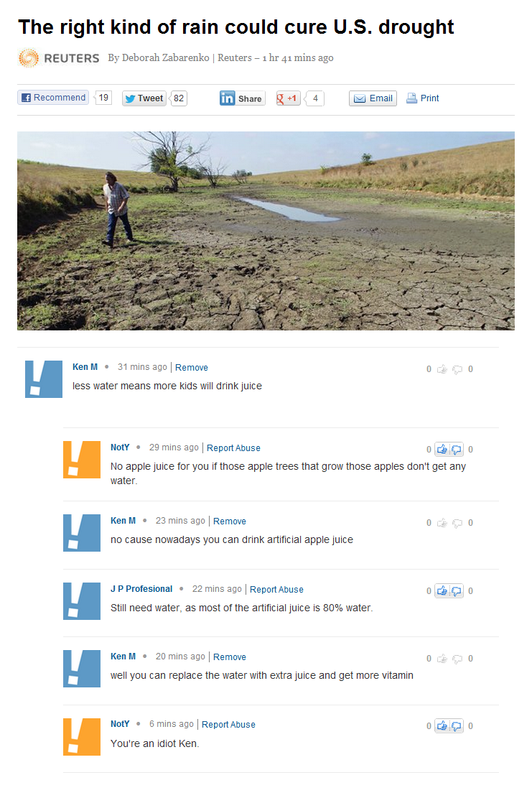
Task: Click NotY's orange avatar on first reply
Action: (82, 460)
